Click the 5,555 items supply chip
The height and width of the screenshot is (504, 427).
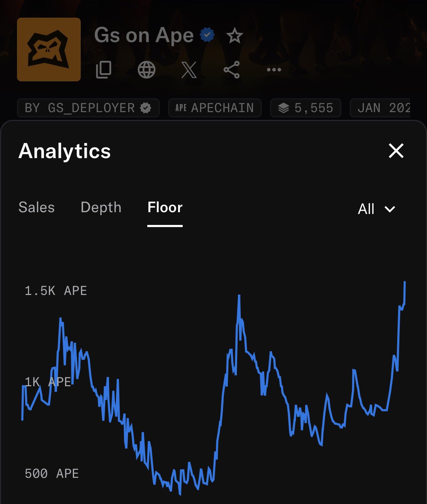306,108
